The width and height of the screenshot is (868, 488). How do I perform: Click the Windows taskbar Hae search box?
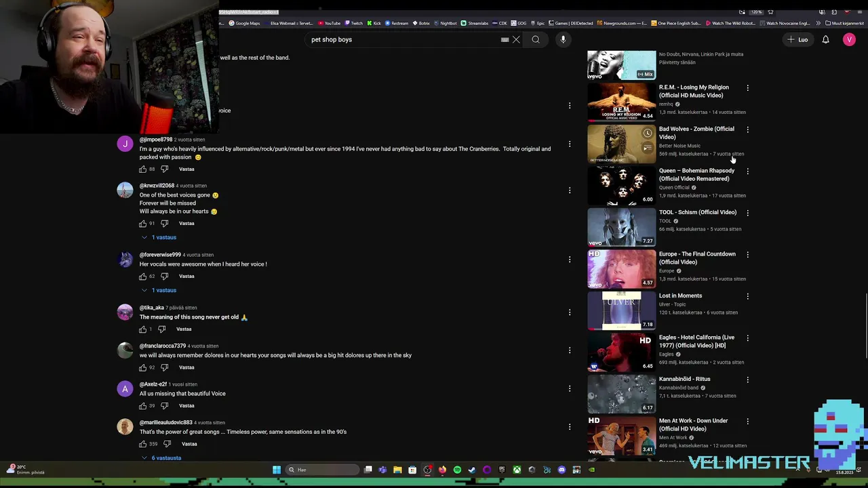(x=323, y=470)
